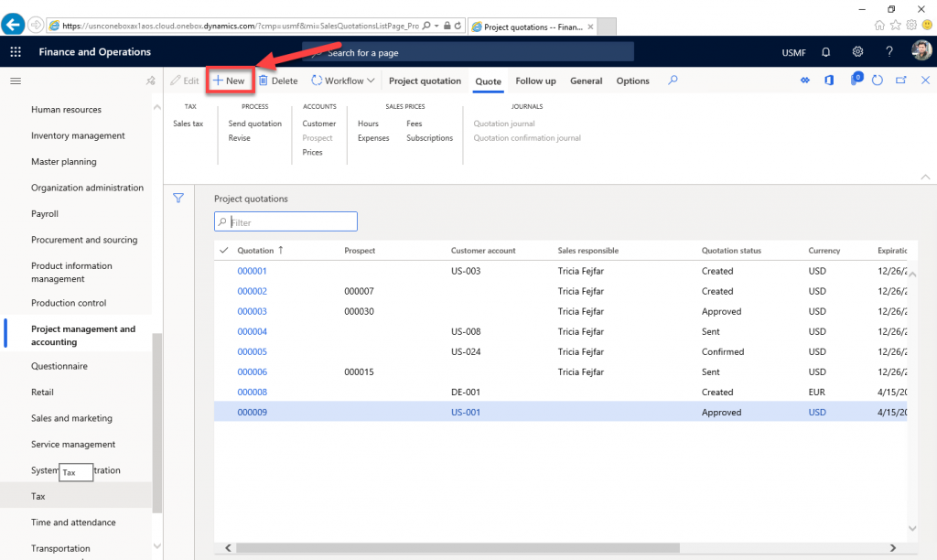Open the Settings gear icon

click(x=857, y=52)
